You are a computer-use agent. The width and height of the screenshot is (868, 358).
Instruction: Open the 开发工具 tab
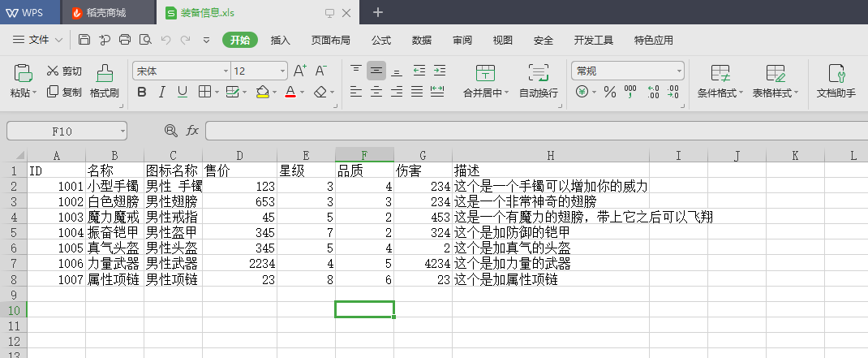[594, 40]
